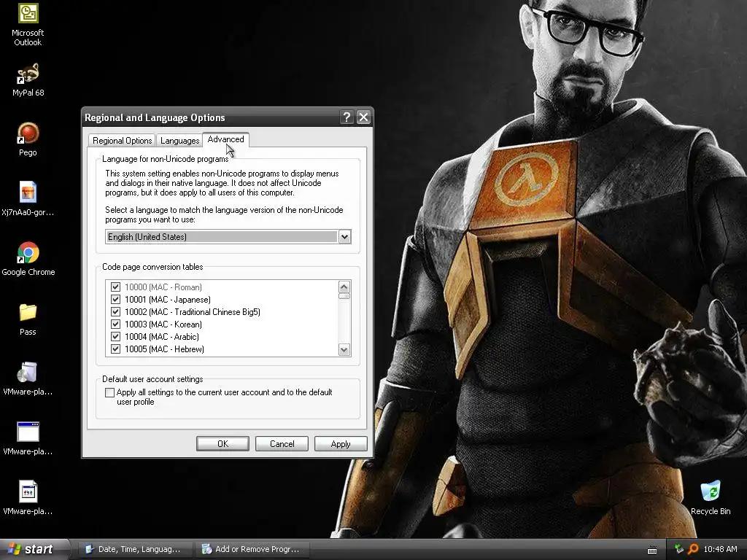Click the dialog title bar text
The height and width of the screenshot is (560, 747).
155,117
